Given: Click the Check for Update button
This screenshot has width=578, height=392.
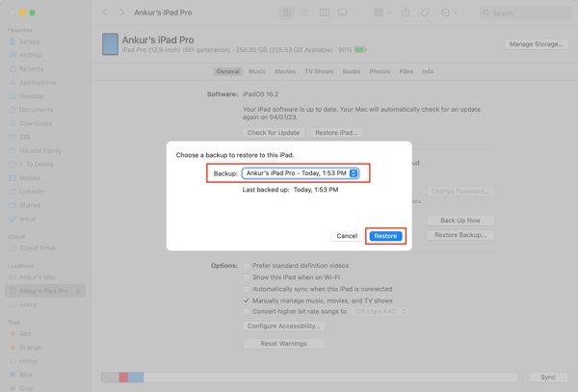Looking at the screenshot, I should point(274,133).
